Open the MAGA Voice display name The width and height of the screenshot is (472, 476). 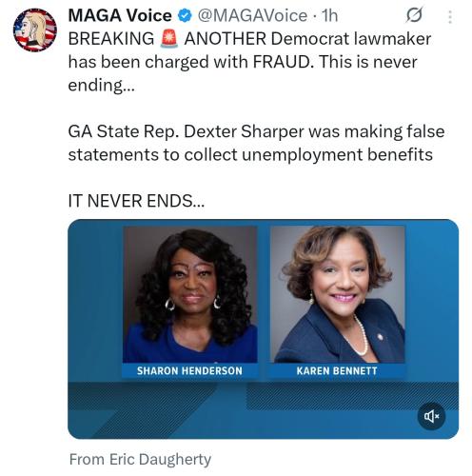[x=120, y=15]
